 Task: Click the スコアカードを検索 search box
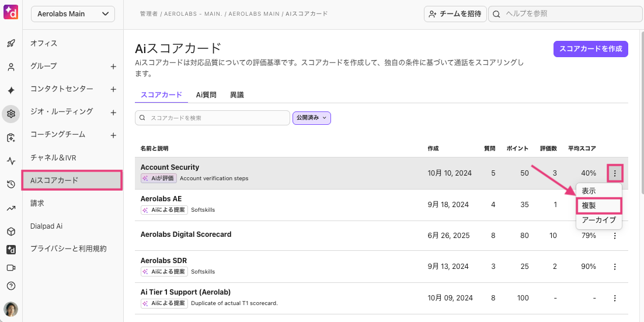213,118
